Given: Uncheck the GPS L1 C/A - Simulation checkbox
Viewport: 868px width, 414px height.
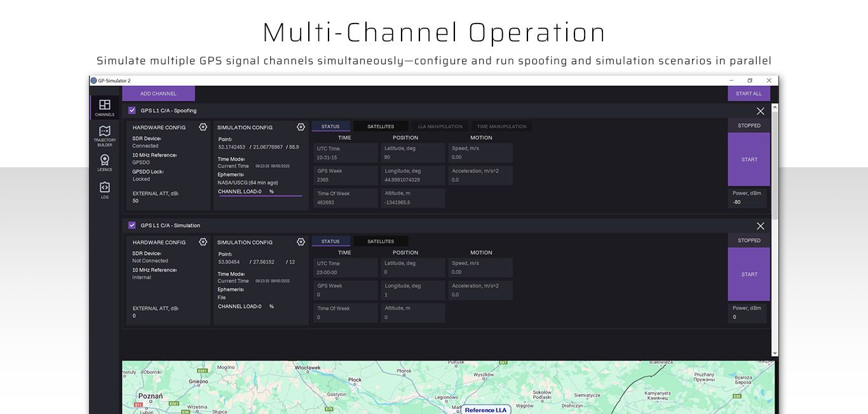Looking at the screenshot, I should click(132, 225).
